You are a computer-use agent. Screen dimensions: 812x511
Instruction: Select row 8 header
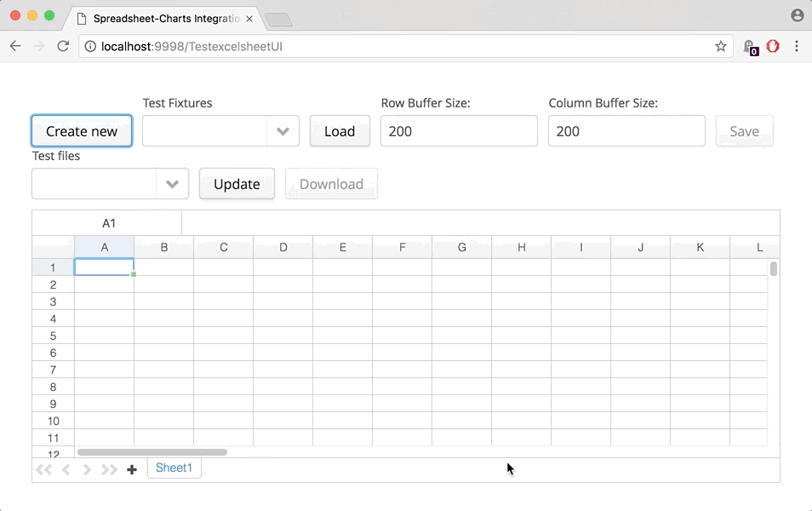coord(53,387)
